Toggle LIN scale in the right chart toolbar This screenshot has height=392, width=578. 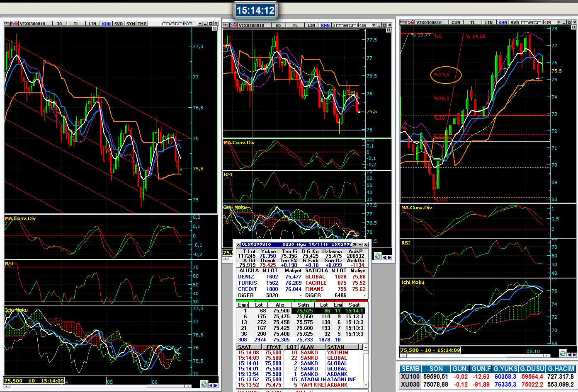489,22
